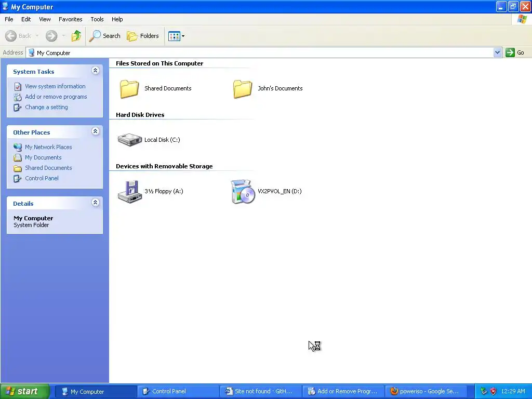The height and width of the screenshot is (399, 532).
Task: Collapse the Details panel
Action: (x=96, y=203)
